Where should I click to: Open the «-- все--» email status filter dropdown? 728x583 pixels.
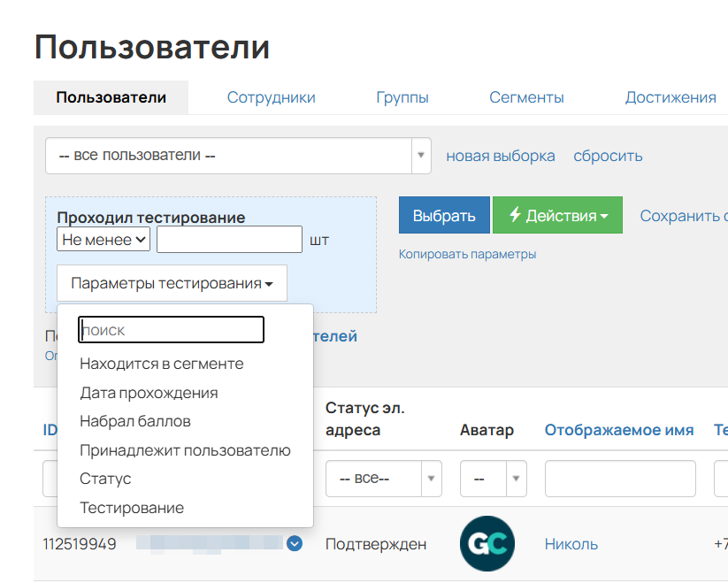[383, 478]
